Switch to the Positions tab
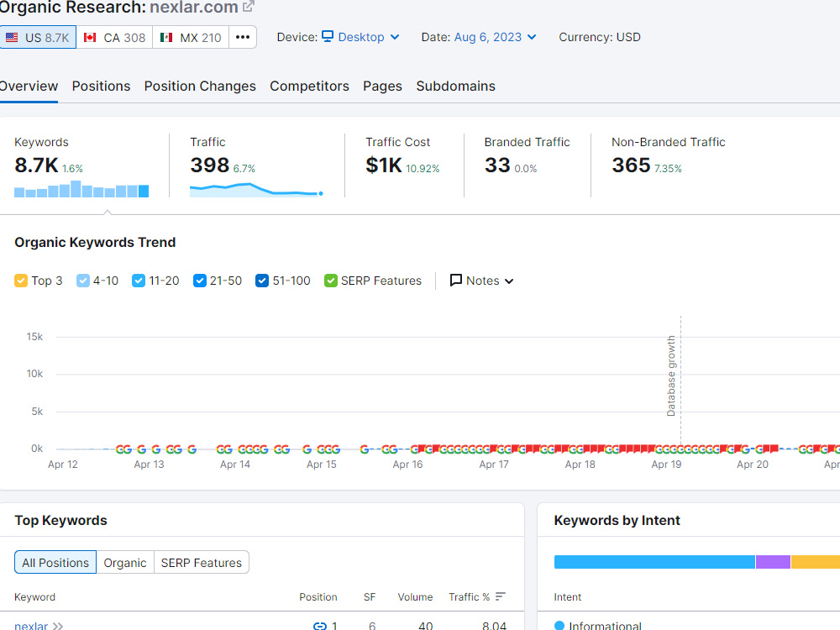Viewport: 840px width, 630px height. [102, 87]
